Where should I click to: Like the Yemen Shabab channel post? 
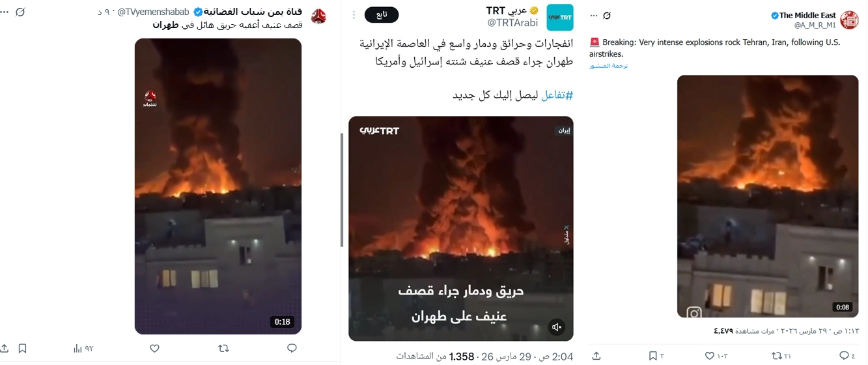(x=154, y=349)
